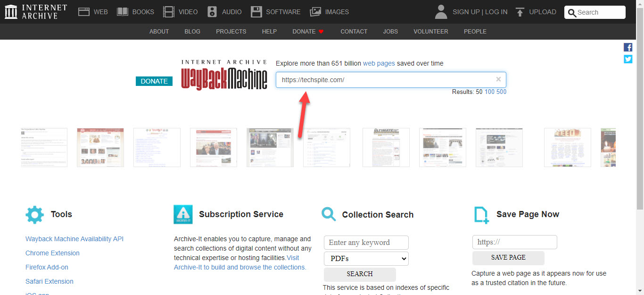Image resolution: width=644 pixels, height=295 pixels.
Task: Open the Audio speaker icon
Action: (x=212, y=12)
